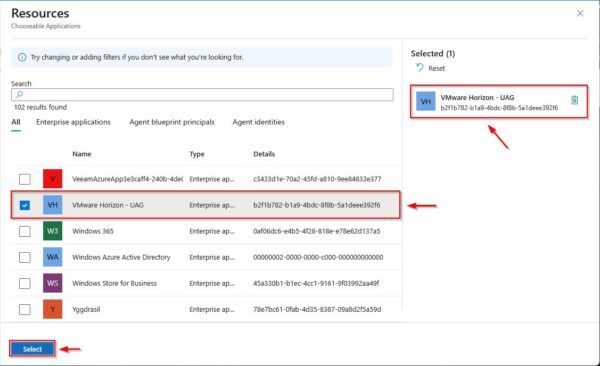600x366 pixels.
Task: Click the orange Y Yggdrasil icon
Action: 52,309
